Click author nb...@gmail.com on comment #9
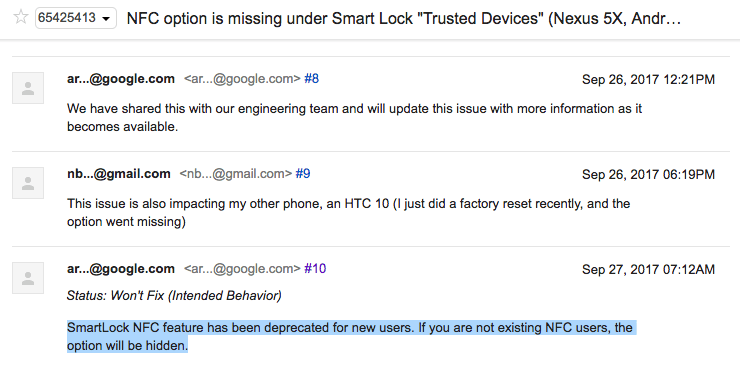The height and width of the screenshot is (365, 740). coord(119,174)
